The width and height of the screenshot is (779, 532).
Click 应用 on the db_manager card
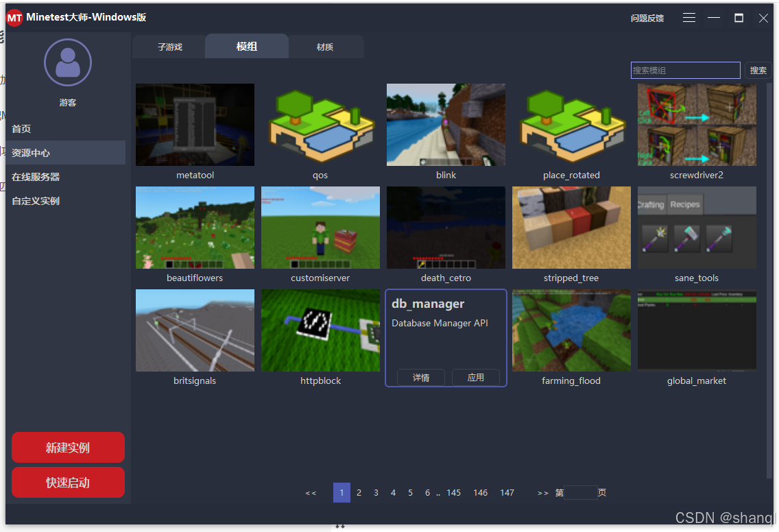coord(475,378)
